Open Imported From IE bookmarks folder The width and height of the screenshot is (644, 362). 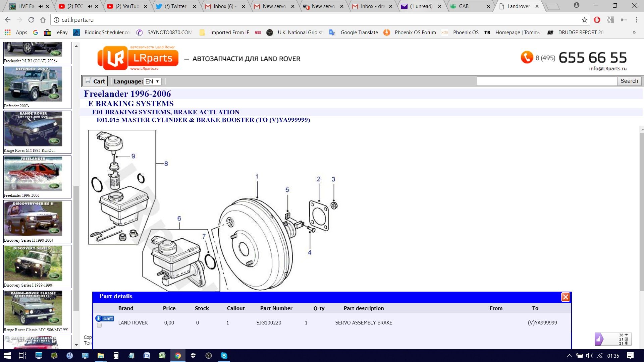click(224, 33)
